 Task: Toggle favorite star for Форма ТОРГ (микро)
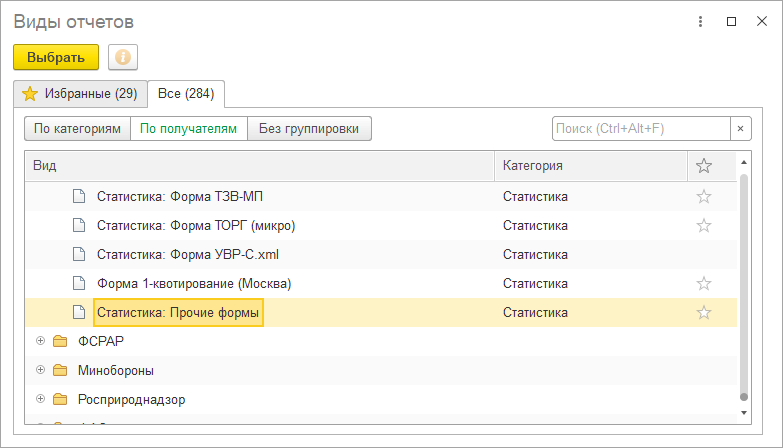704,226
